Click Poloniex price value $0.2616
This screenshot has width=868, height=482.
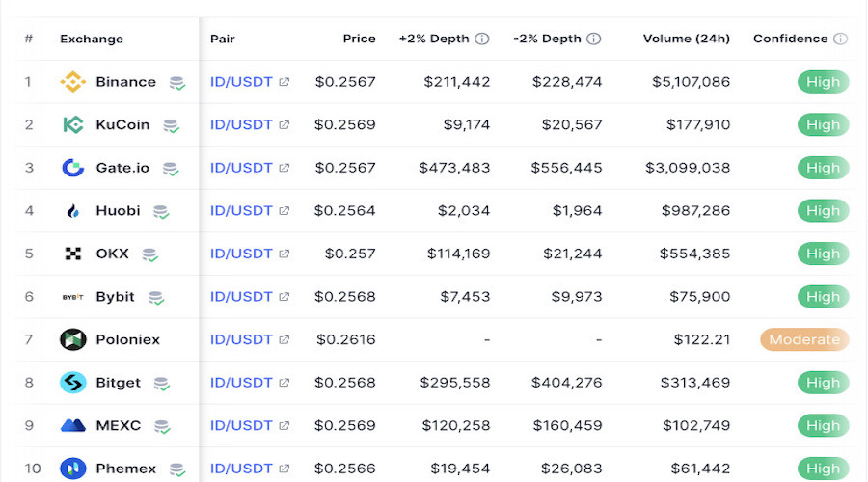click(x=346, y=339)
